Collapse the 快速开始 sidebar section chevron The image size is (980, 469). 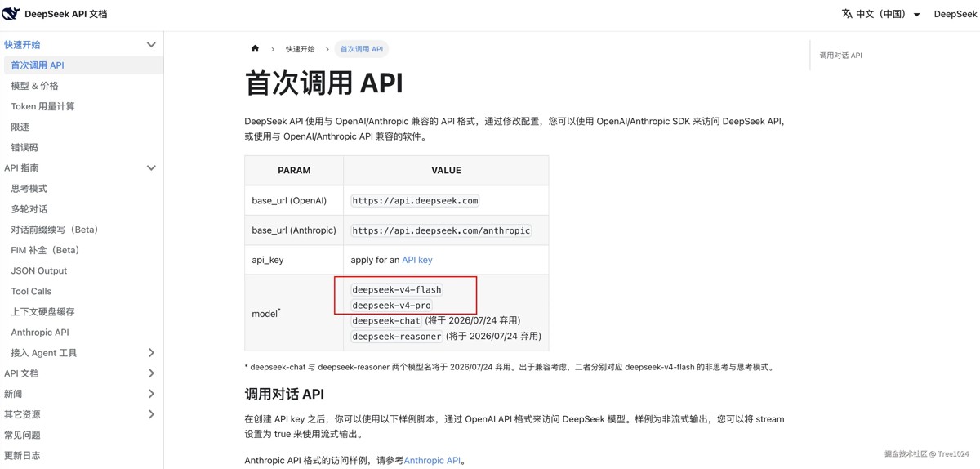pos(151,45)
